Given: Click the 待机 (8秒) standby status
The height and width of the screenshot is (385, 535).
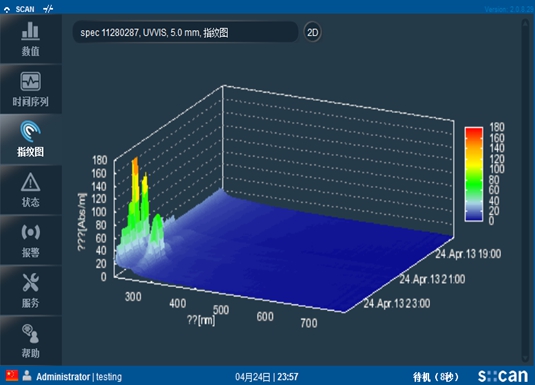Looking at the screenshot, I should [435, 377].
